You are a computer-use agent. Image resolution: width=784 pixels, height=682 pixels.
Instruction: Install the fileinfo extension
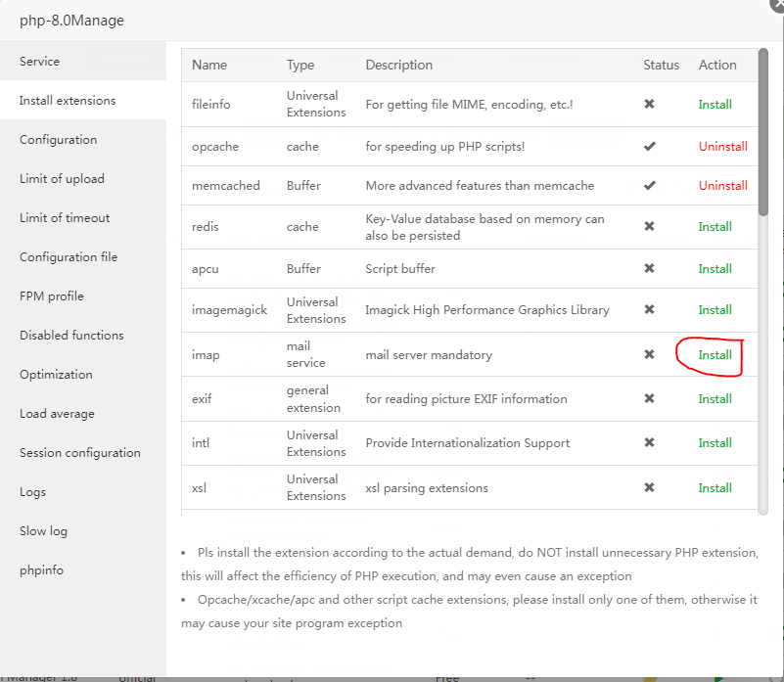click(x=715, y=105)
